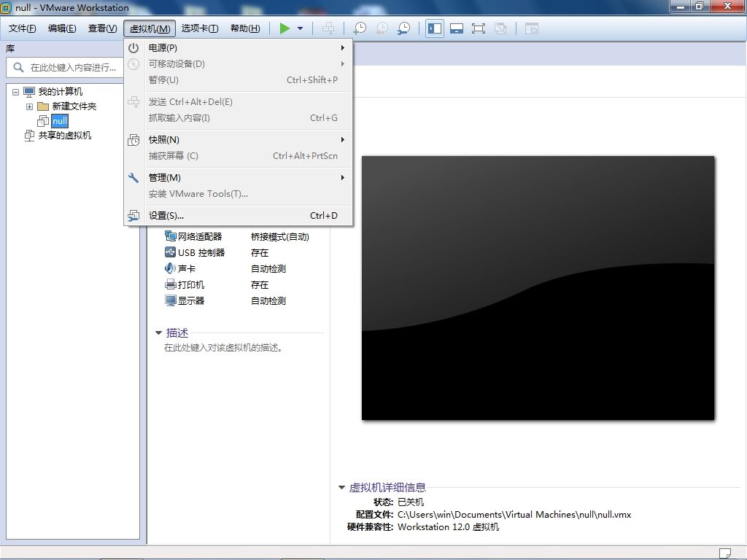Click the shared VMs icon in the tree
Screen dimensions: 747x560
(29, 136)
